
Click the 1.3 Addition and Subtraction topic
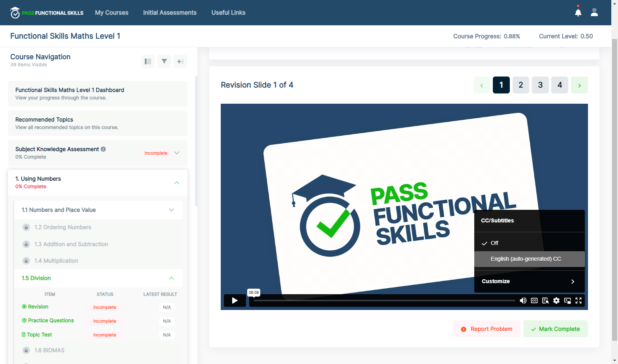pos(71,244)
